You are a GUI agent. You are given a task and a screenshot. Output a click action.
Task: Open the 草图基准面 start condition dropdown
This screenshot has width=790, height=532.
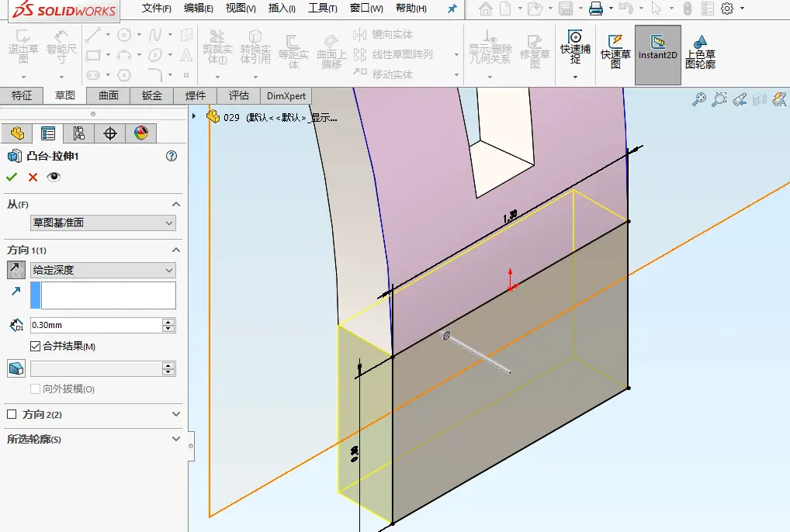point(103,223)
